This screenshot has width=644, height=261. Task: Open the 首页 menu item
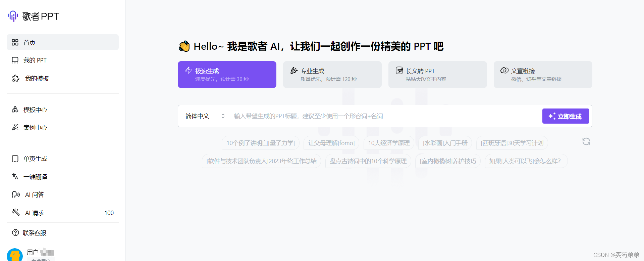63,42
